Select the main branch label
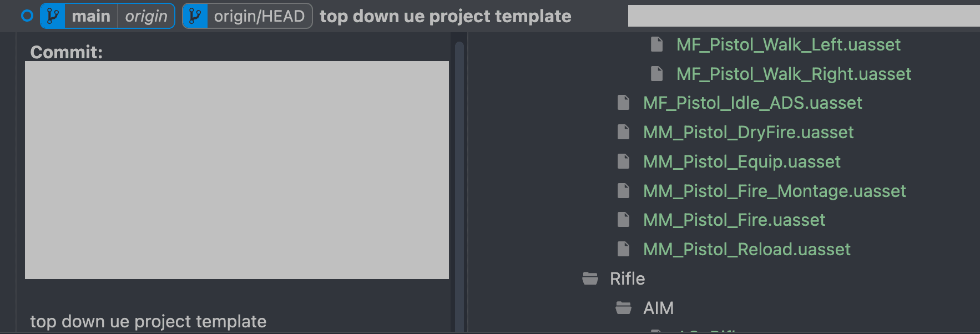The image size is (980, 334). point(91,16)
